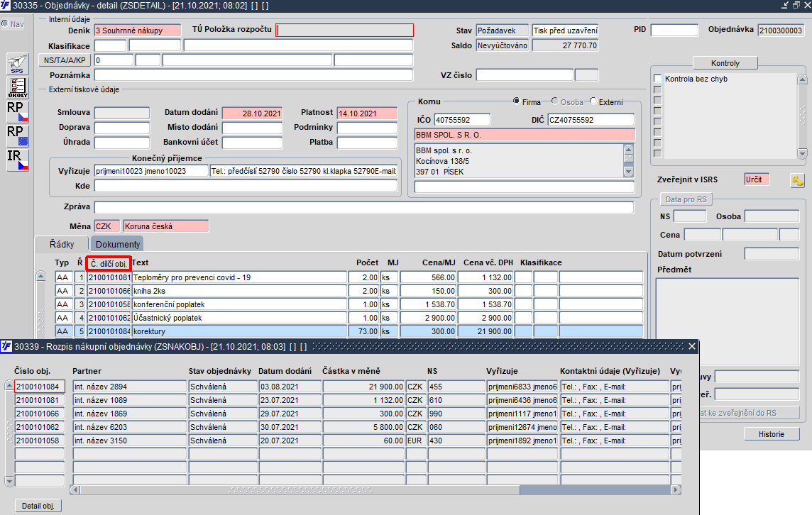Select the Externi radio button
Screen dimensions: 812x515
click(593, 101)
